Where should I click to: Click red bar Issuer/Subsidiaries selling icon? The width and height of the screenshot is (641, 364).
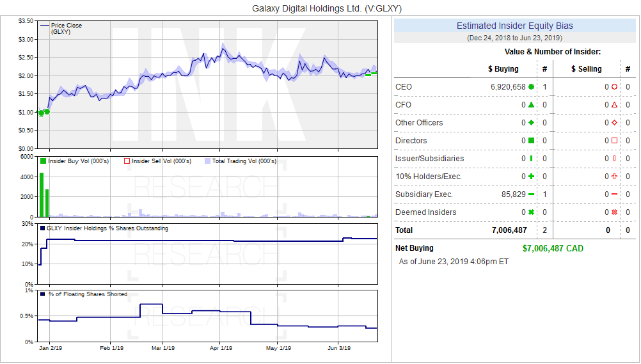(x=614, y=158)
